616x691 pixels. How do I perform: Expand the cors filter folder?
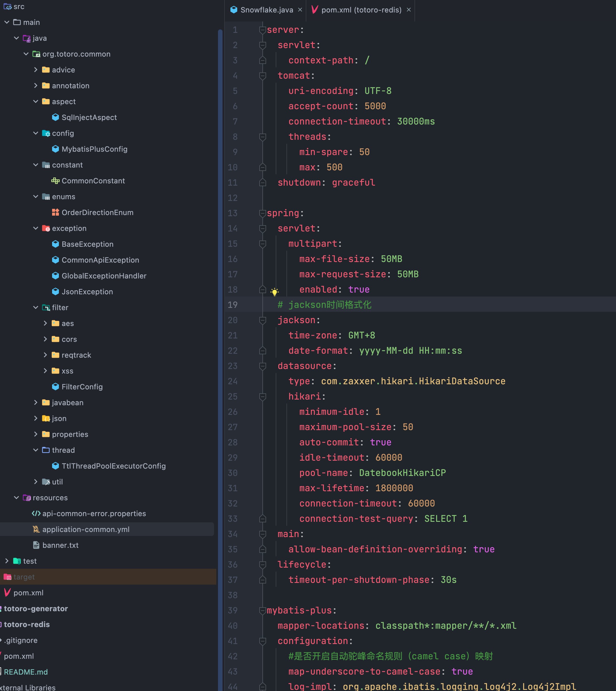pyautogui.click(x=45, y=339)
